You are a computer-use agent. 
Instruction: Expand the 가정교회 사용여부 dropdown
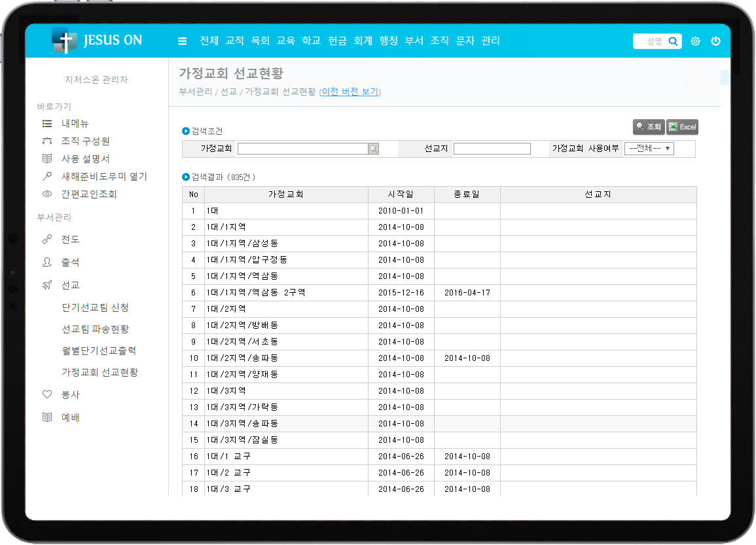tap(649, 149)
